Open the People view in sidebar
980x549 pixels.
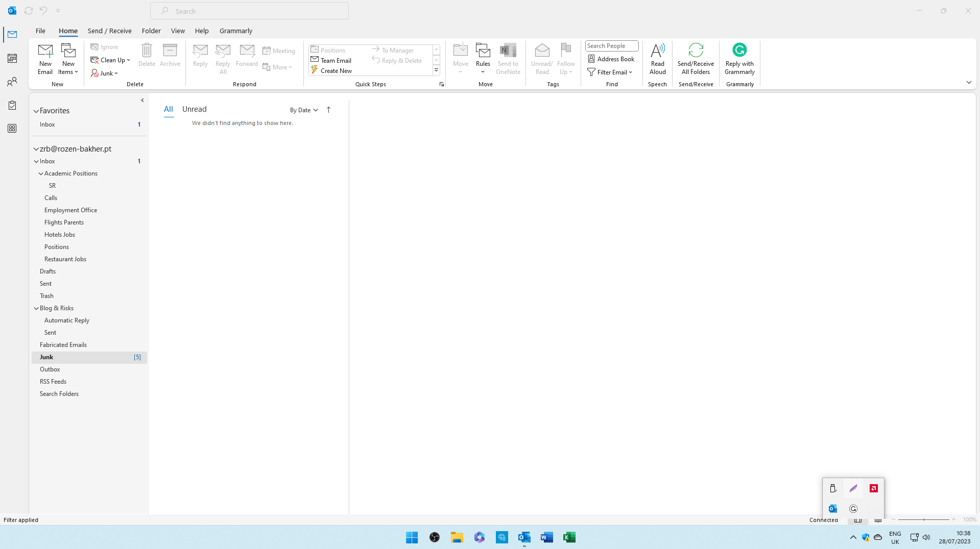pyautogui.click(x=11, y=82)
